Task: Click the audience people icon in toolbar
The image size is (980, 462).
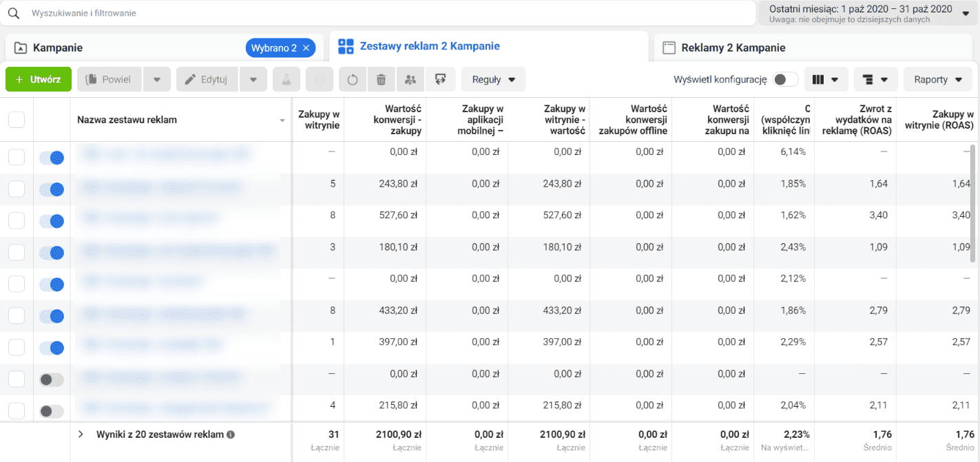Action: (410, 80)
